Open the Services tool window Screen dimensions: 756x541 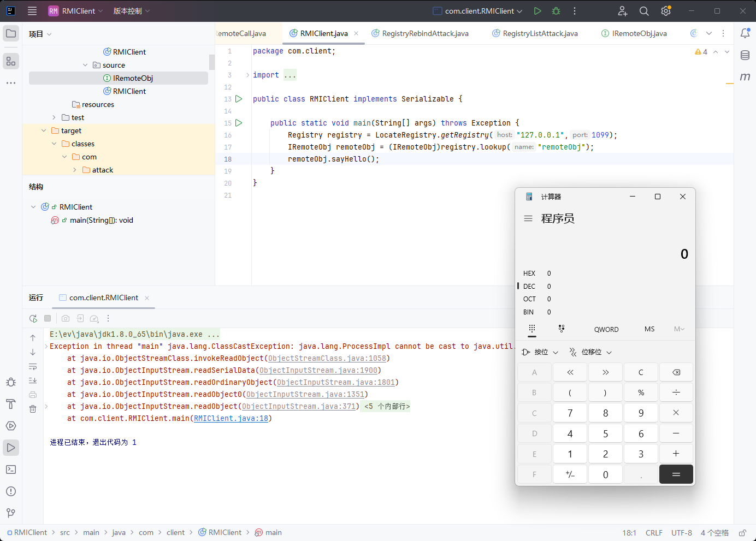coord(11,426)
